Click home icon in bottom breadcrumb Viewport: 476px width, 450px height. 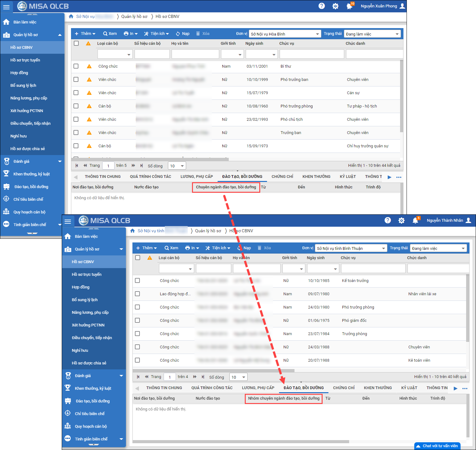132,231
